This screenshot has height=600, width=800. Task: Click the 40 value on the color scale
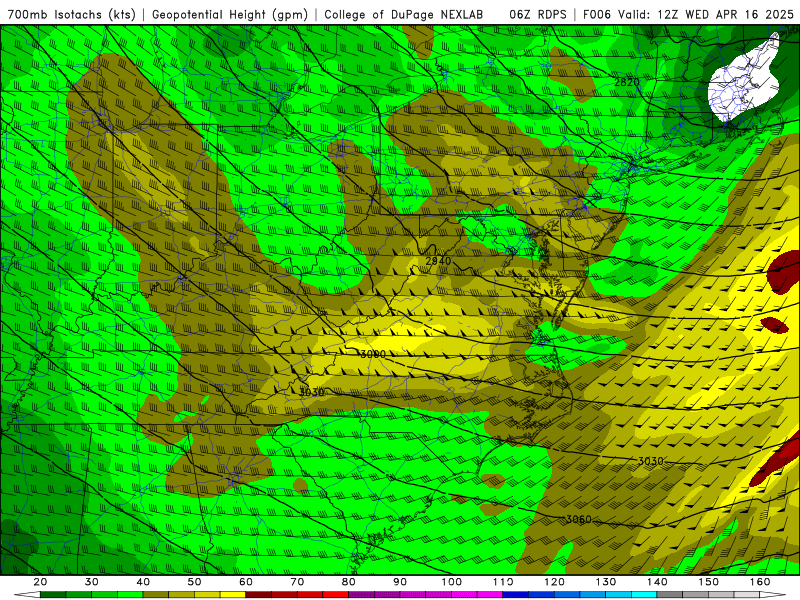(143, 582)
